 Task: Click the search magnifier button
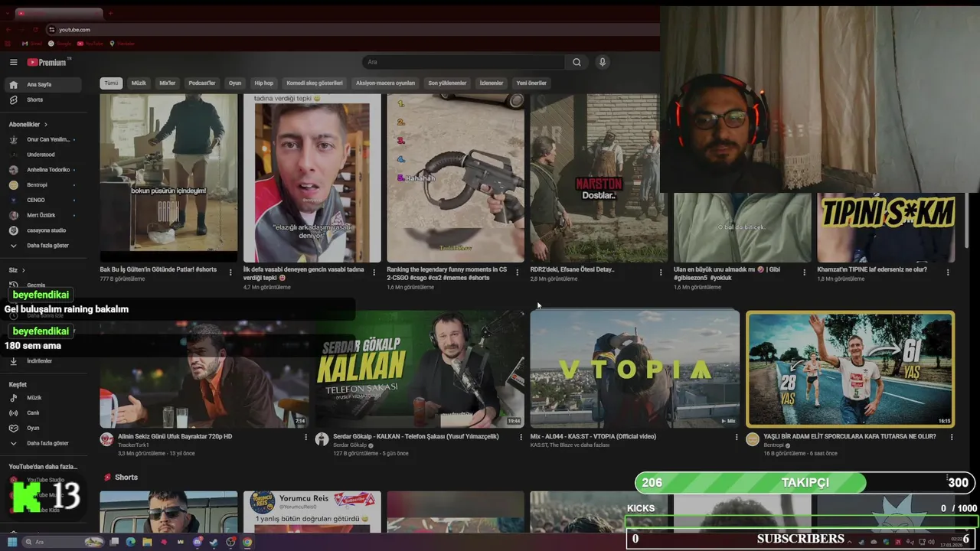point(577,62)
